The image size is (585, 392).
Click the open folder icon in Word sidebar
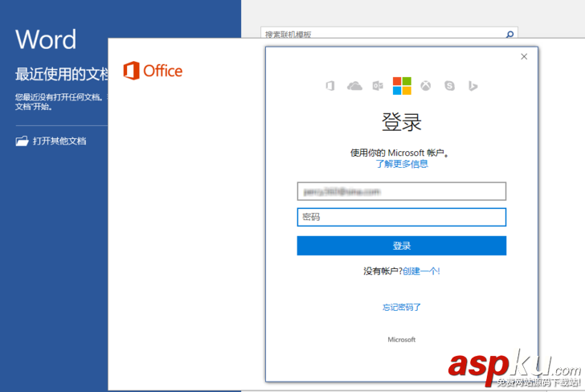[x=22, y=141]
